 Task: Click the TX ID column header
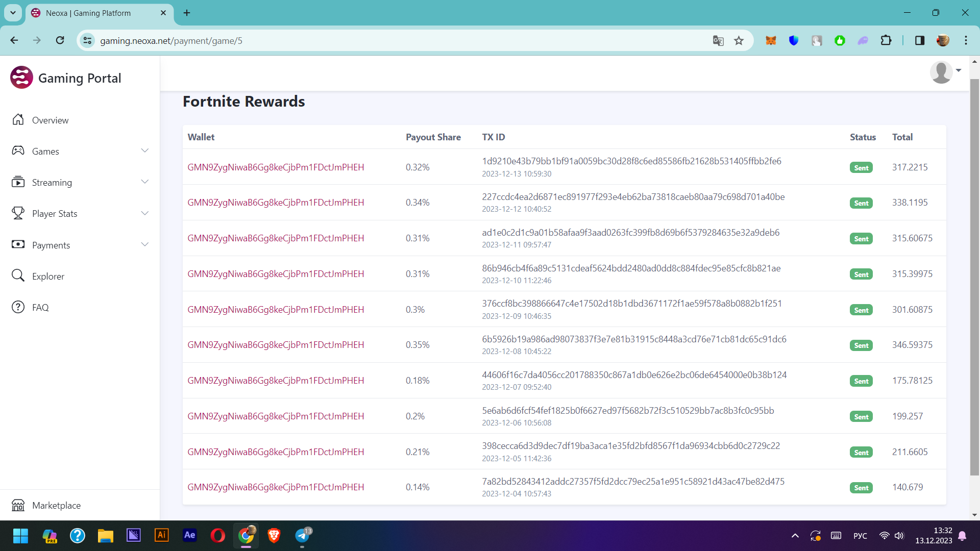point(493,137)
